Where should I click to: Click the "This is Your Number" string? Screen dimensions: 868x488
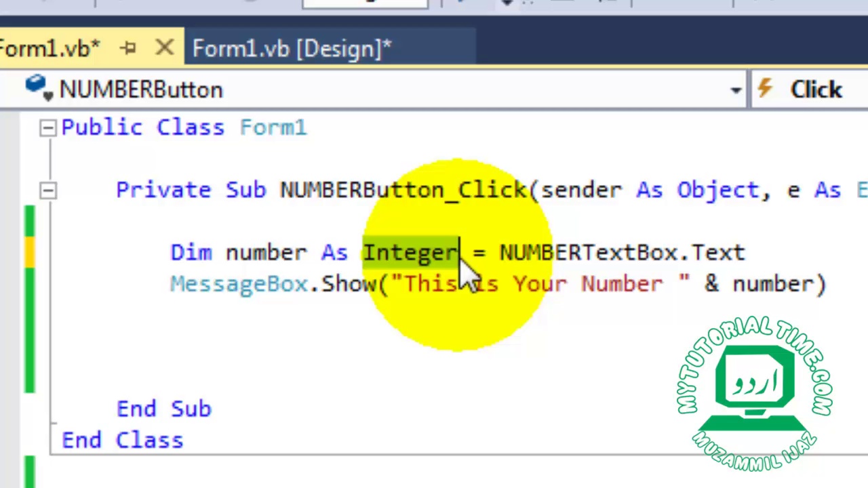click(540, 283)
